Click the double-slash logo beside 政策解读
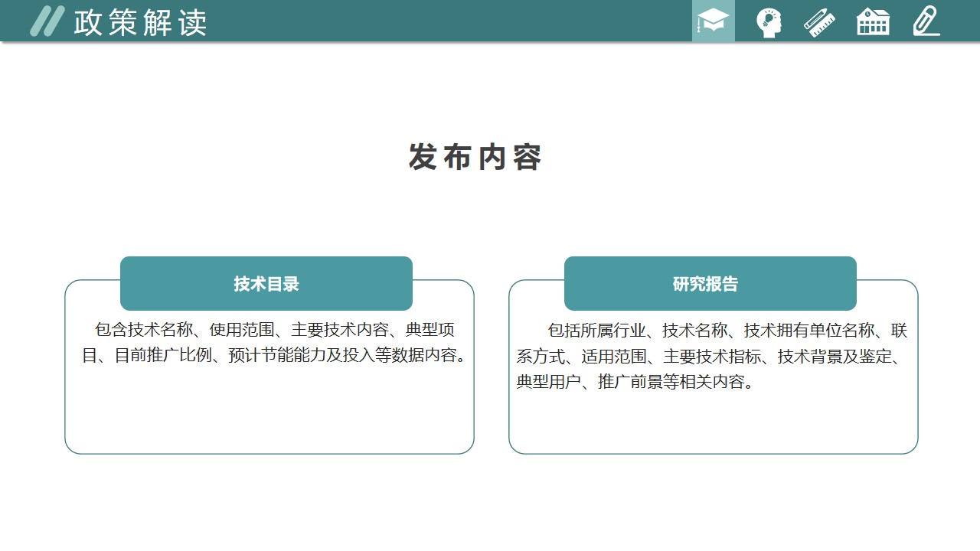The width and height of the screenshot is (980, 551). 47,21
